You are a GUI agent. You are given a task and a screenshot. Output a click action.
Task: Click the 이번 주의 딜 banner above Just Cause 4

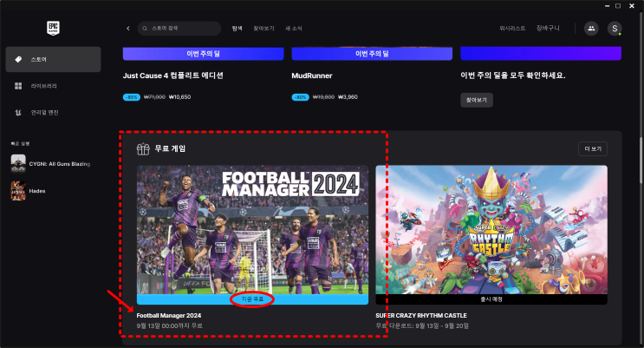[204, 54]
